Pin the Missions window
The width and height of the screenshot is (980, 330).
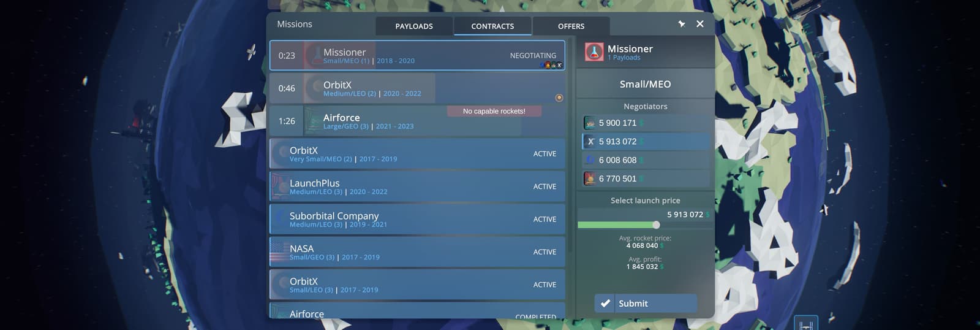pyautogui.click(x=681, y=24)
